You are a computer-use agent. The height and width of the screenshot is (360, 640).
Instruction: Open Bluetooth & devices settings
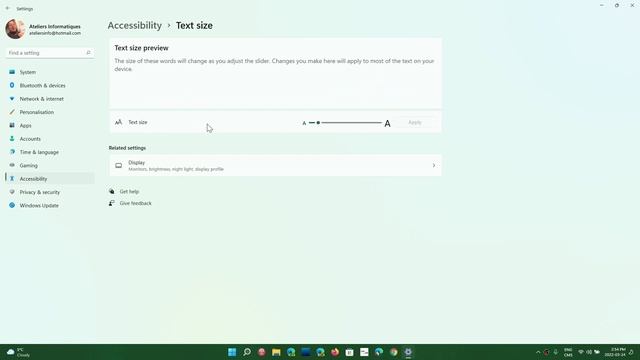(x=50, y=85)
